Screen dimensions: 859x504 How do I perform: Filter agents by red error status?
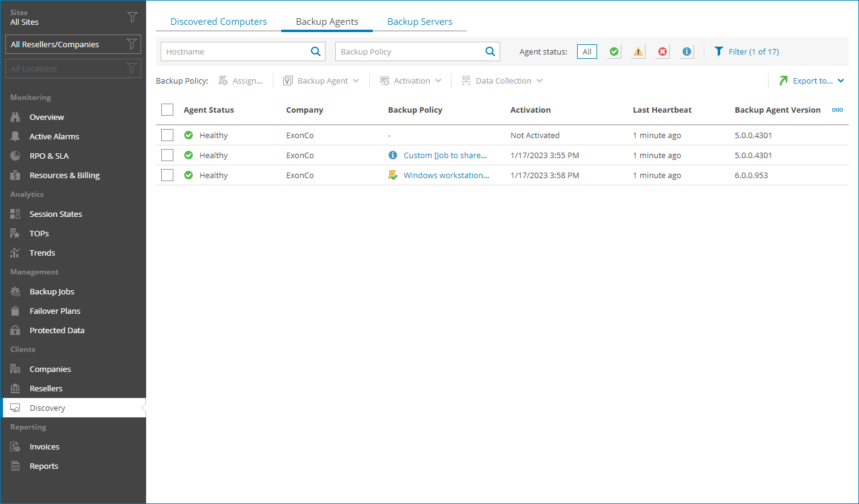tap(663, 51)
